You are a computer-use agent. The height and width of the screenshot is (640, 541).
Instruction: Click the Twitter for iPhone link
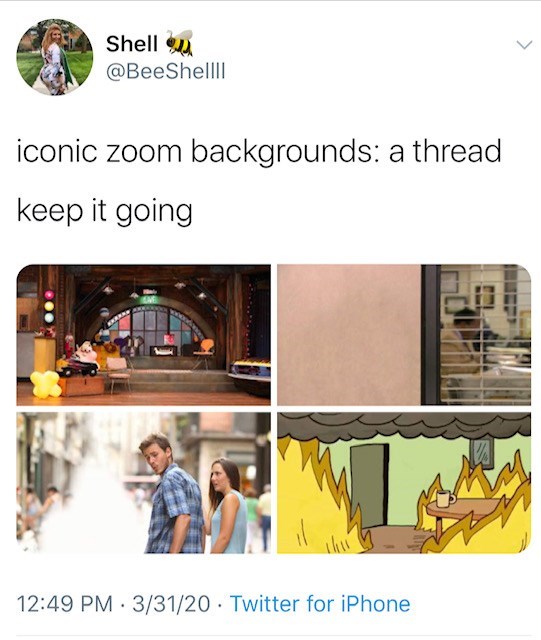pos(320,604)
